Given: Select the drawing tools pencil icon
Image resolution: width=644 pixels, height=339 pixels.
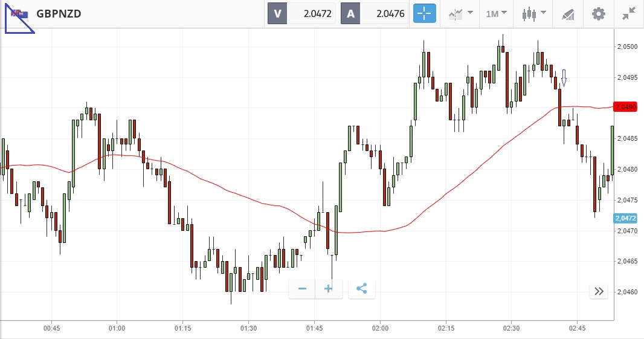Looking at the screenshot, I should pos(568,13).
